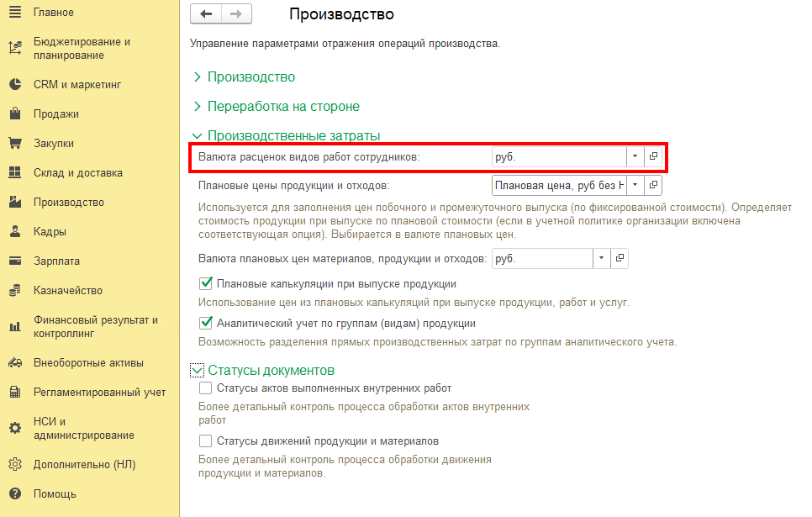Screen dimensions: 812x517
Task: Open the Регламентированный учет section label
Action: [99, 393]
